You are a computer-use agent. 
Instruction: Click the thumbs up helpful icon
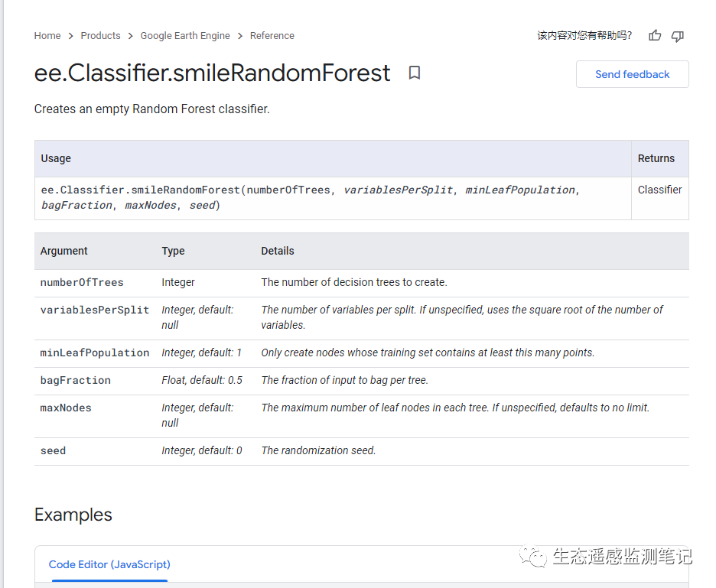(655, 36)
